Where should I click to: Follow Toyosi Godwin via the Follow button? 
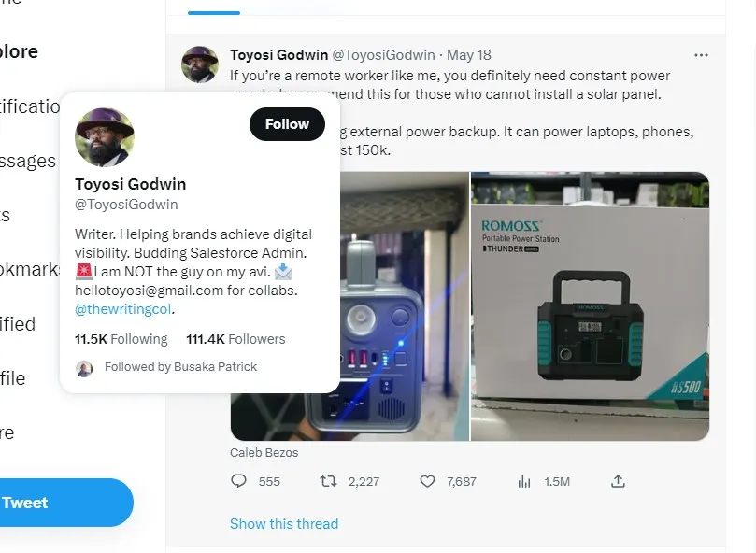click(x=287, y=123)
